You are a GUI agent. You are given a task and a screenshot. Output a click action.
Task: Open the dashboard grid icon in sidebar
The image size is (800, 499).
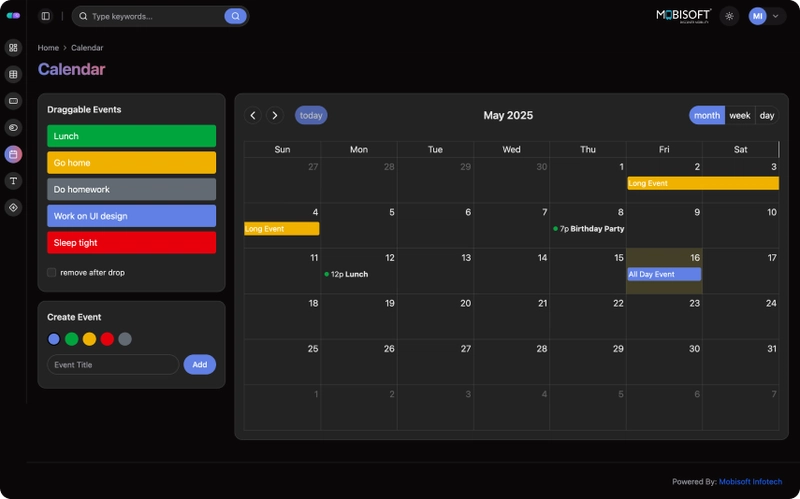(13, 47)
